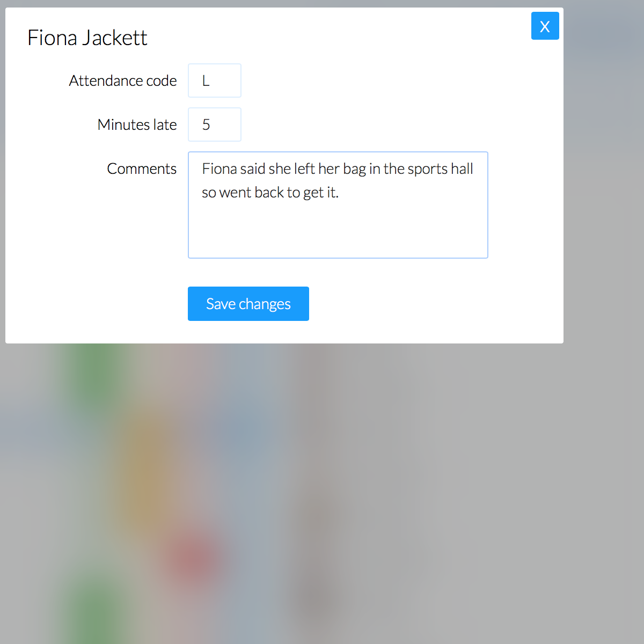This screenshot has width=644, height=644.
Task: Click the Attendance code label
Action: pyautogui.click(x=123, y=80)
